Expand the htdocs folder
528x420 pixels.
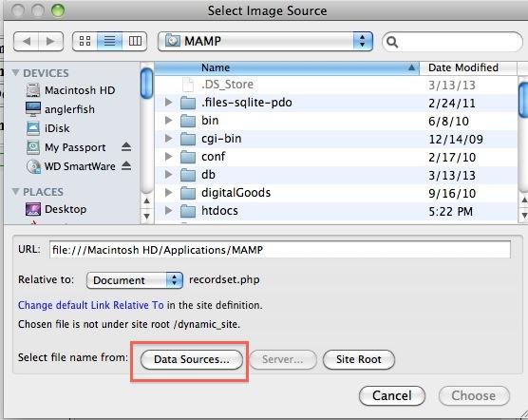[x=169, y=211]
